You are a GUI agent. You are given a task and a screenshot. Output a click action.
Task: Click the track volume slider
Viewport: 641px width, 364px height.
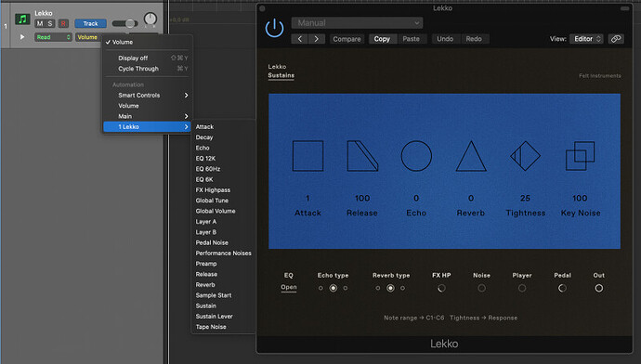[x=125, y=24]
